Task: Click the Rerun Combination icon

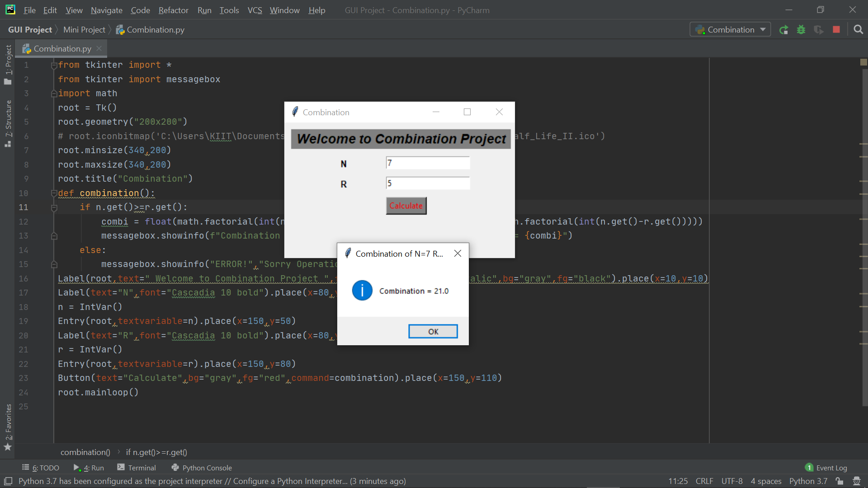Action: click(783, 30)
